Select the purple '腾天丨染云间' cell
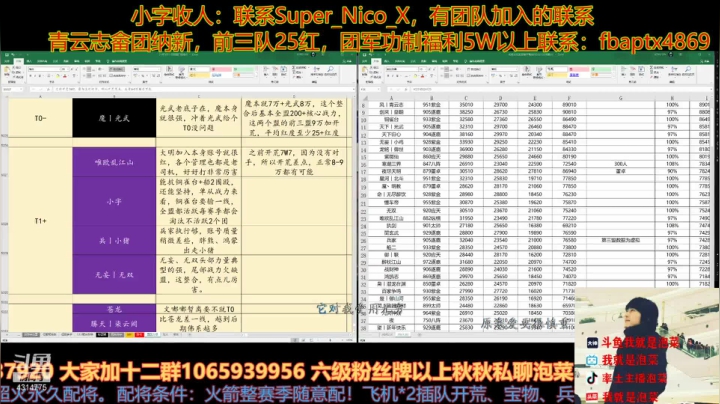720x404 pixels. click(x=114, y=323)
